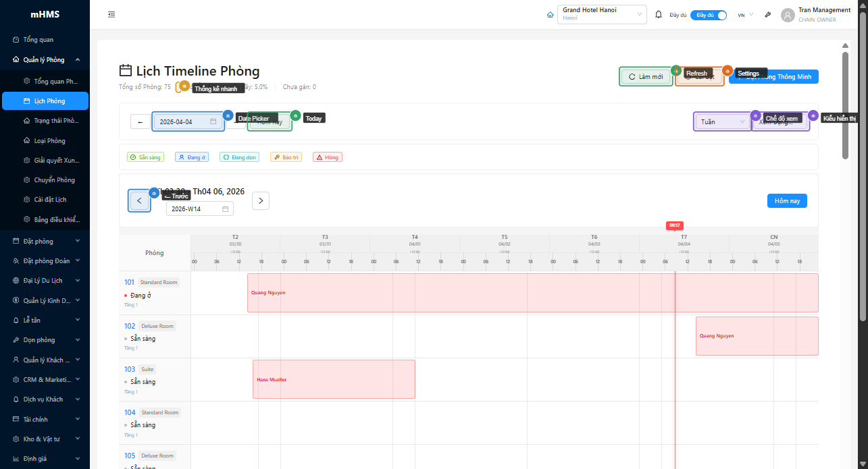
Task: Select Tổng quan in the sidebar
Action: (x=38, y=40)
